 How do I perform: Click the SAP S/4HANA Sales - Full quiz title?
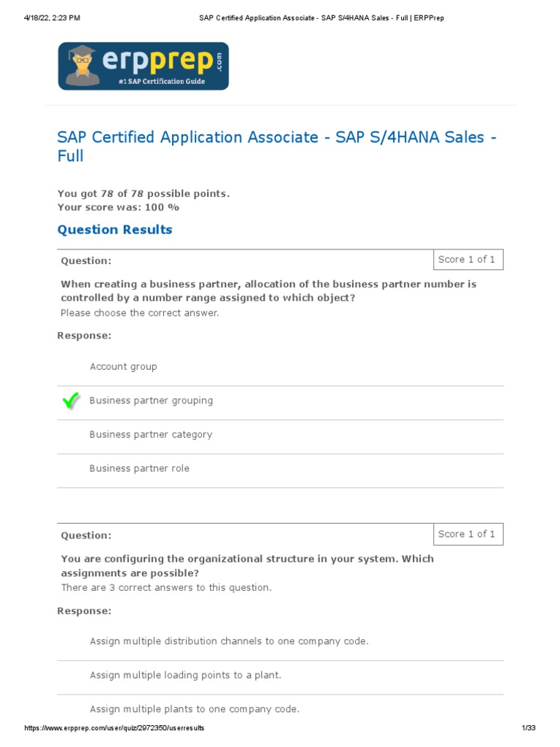click(277, 146)
